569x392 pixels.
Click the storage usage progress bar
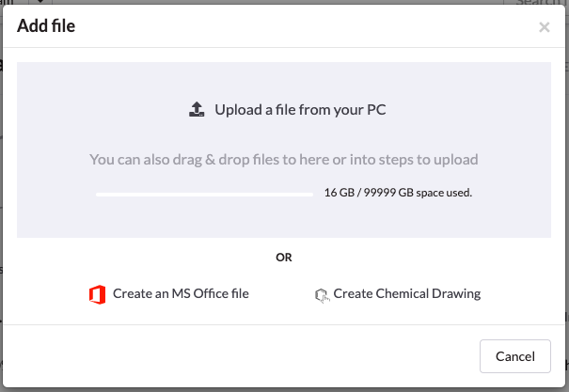(204, 195)
